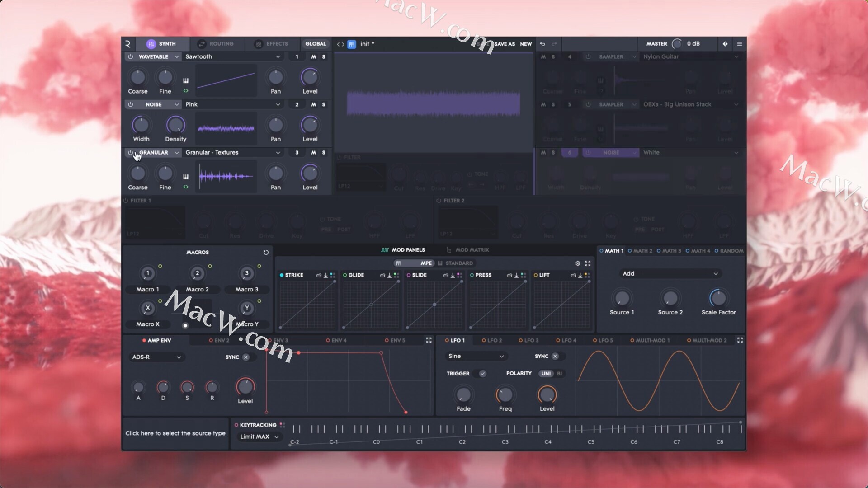868x488 pixels.
Task: Click the NEW preset button
Action: [526, 44]
